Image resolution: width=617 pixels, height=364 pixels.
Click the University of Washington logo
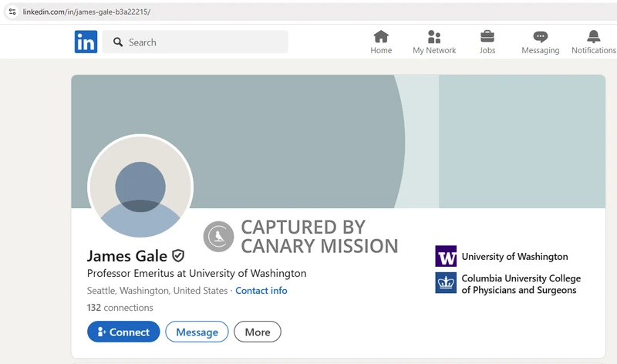(446, 256)
